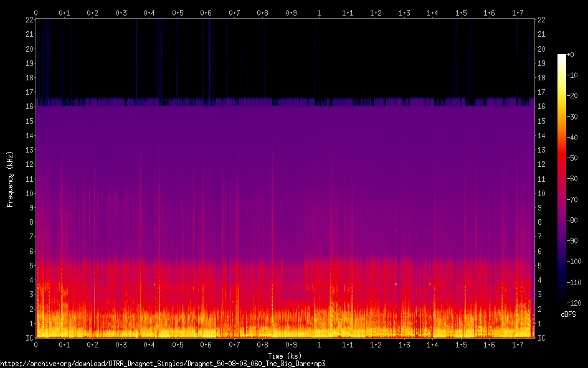Screen dimensions: 588x368
Task: Jump to the 1 ks marker on the bottom time axis
Action: point(319,344)
